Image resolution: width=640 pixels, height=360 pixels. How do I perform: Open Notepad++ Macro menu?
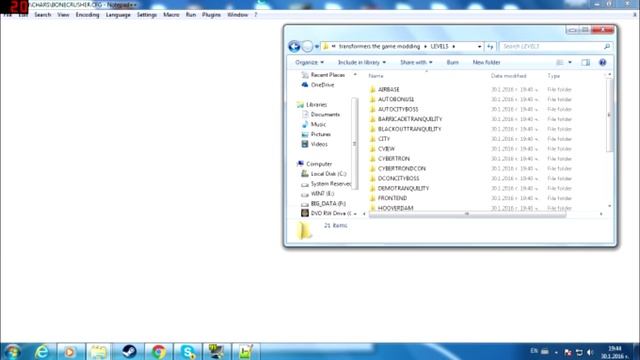171,15
